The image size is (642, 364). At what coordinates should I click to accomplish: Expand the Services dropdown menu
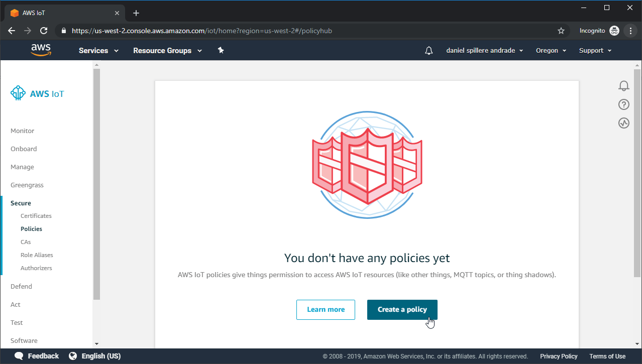coord(98,51)
